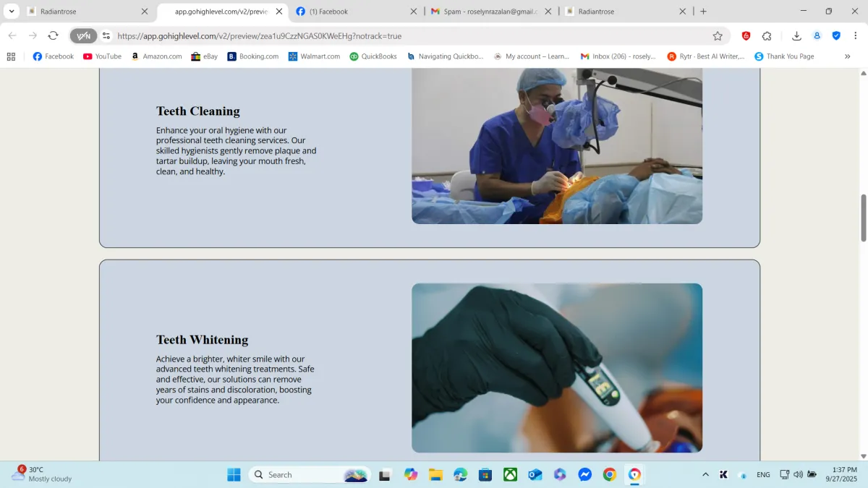868x488 pixels.
Task: Open the Navigating QuickBooks bookmark
Action: coord(445,56)
